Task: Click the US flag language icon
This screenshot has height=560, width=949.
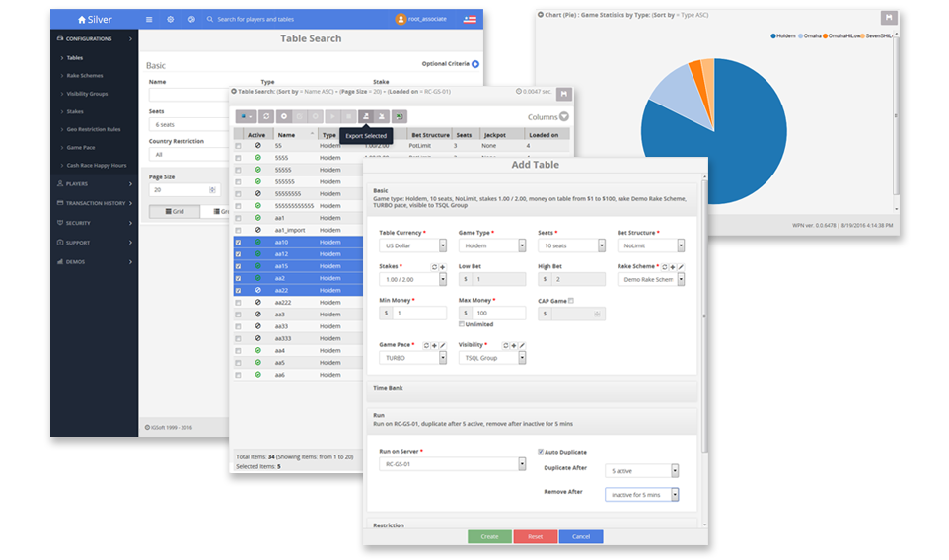Action: [x=470, y=20]
